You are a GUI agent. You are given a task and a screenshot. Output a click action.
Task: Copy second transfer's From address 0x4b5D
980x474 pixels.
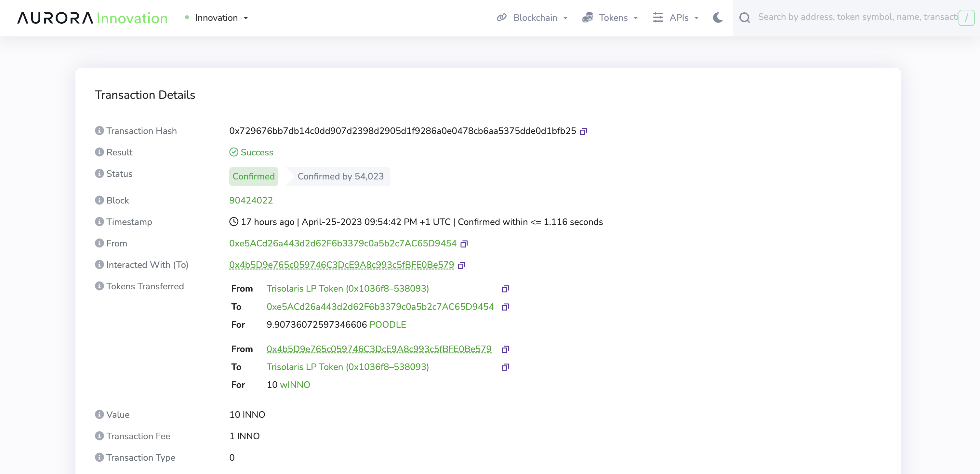(505, 349)
